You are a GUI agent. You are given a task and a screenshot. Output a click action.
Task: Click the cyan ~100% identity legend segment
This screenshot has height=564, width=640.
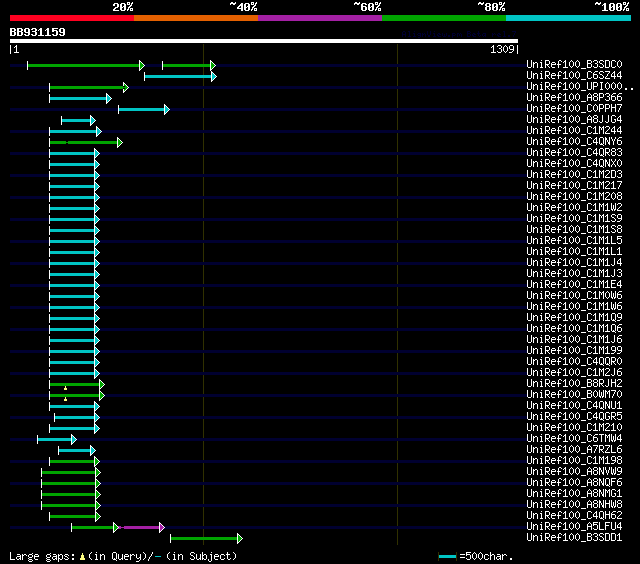click(x=568, y=18)
